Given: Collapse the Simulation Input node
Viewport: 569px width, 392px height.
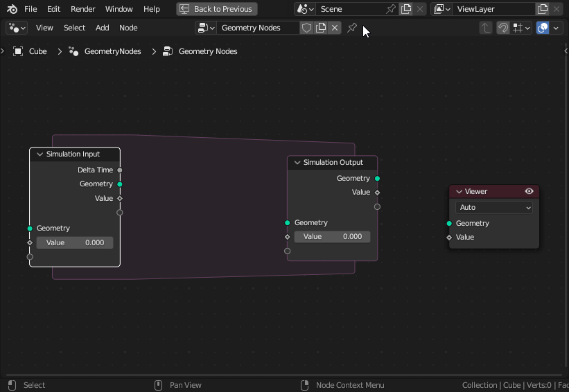Looking at the screenshot, I should point(40,154).
